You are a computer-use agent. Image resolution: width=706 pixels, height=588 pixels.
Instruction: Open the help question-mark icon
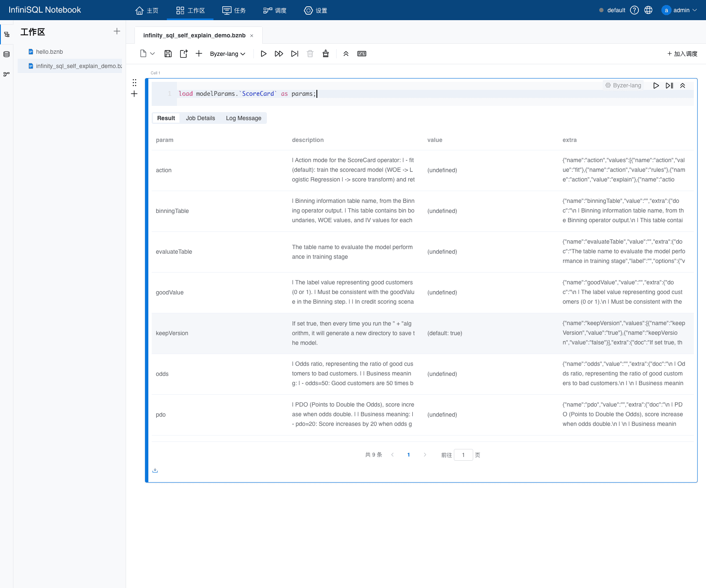635,10
